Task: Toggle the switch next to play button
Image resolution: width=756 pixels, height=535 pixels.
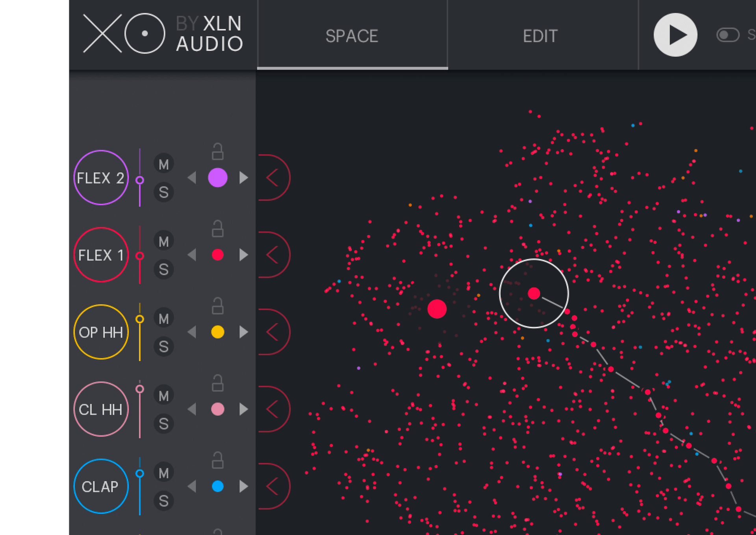Action: [x=727, y=35]
